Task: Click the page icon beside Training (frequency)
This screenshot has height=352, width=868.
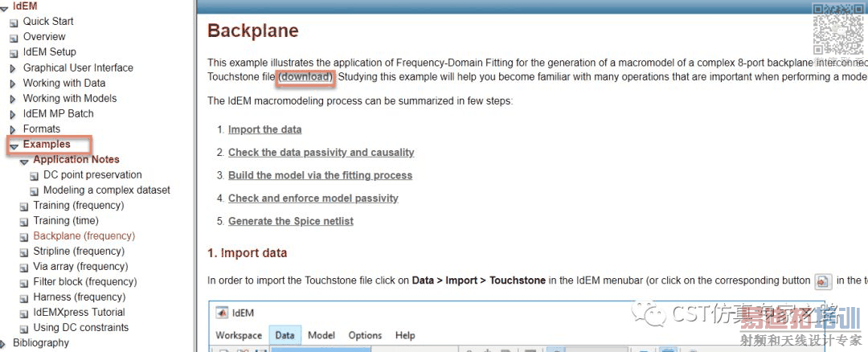Action: (x=24, y=207)
